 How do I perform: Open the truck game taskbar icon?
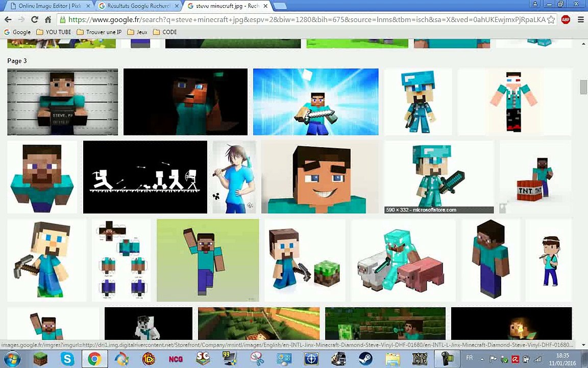[x=338, y=359]
